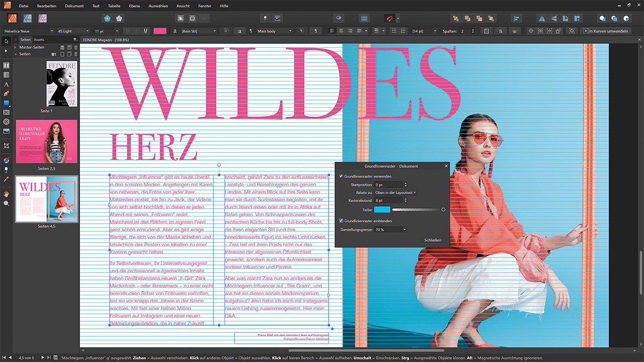Select the Transparency tool
This screenshot has height=362, width=644.
(x=6, y=169)
